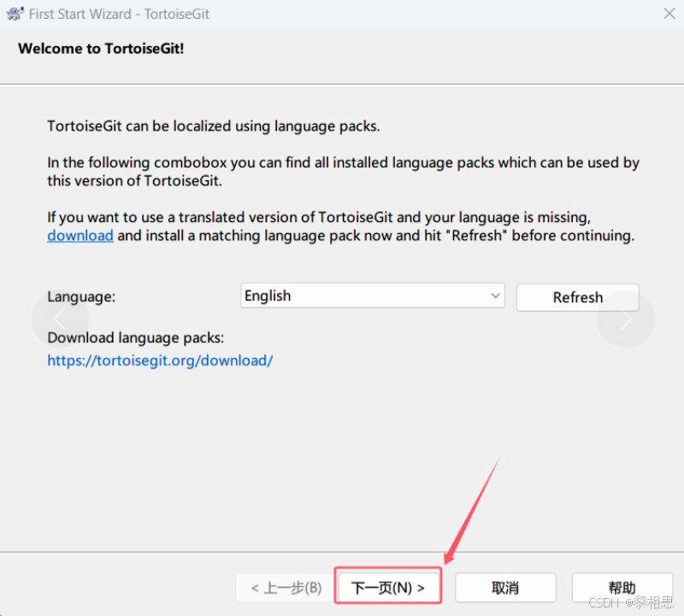Screen dimensions: 684x616
Task: Click the left carousel arrow overlay
Action: (60, 319)
